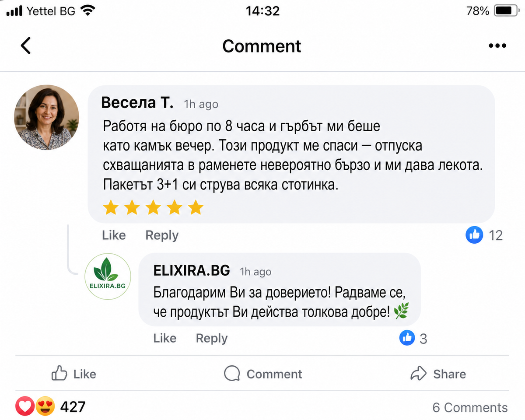Viewport: 525px width, 420px height.
Task: Tap the Comment bubble icon
Action: [x=232, y=374]
